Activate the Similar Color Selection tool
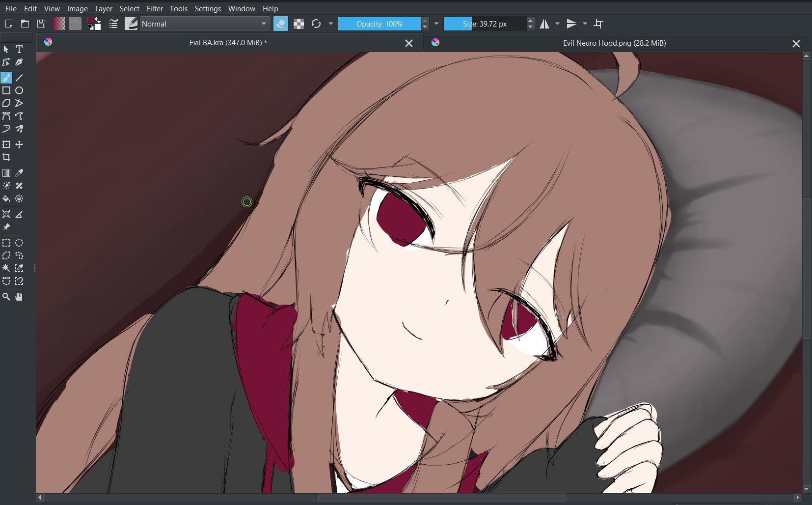Screen dimensions: 812x505 click(x=19, y=268)
